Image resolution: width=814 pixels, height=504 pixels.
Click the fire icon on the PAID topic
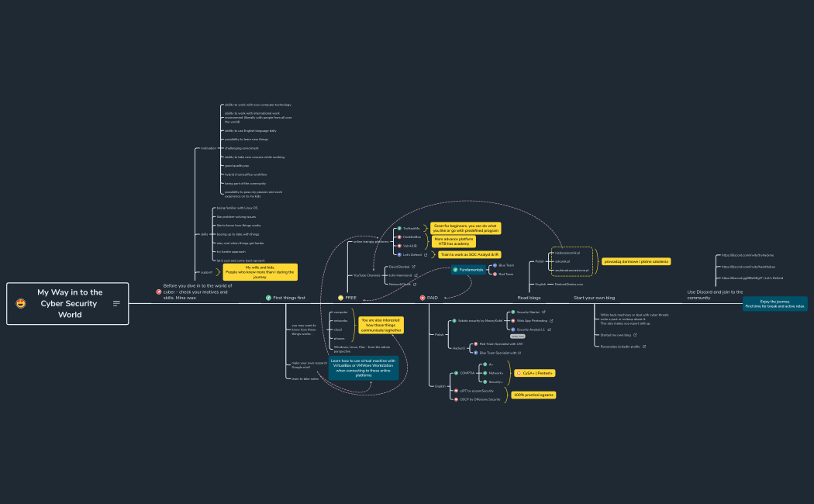click(422, 298)
